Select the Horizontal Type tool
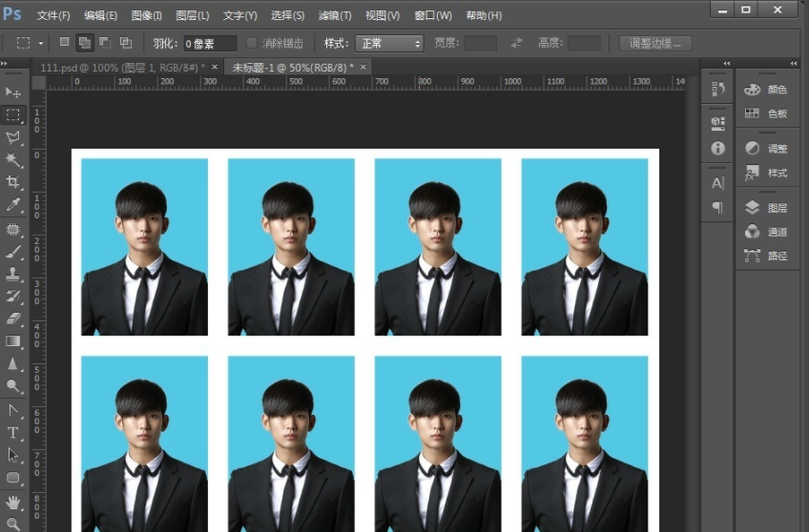809x532 pixels. tap(13, 432)
